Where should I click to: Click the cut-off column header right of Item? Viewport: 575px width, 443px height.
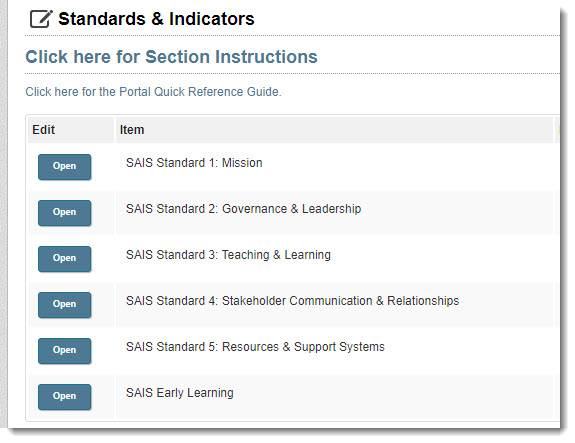tap(557, 130)
